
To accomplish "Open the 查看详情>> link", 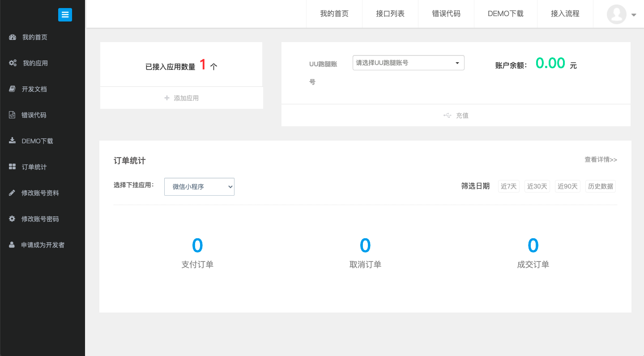I will [601, 159].
